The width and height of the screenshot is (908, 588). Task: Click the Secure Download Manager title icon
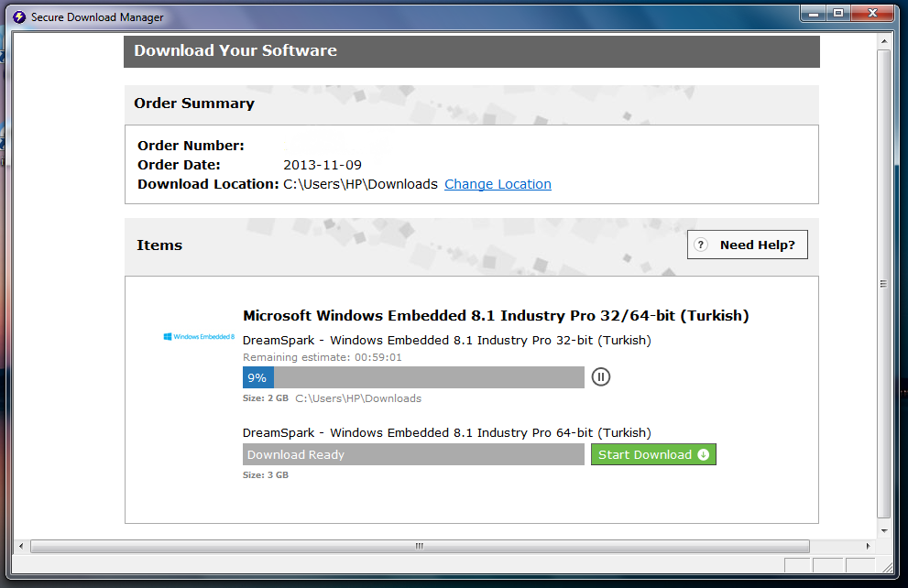click(x=19, y=16)
